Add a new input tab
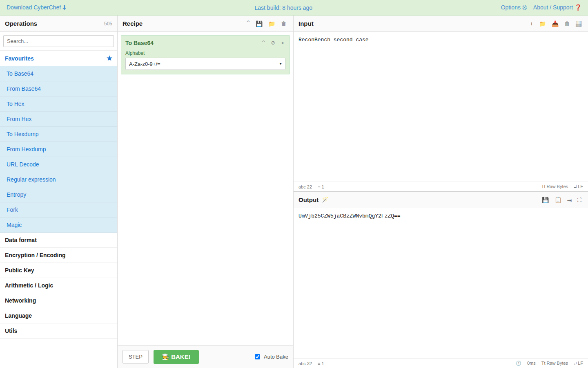The height and width of the screenshot is (368, 588). [531, 24]
